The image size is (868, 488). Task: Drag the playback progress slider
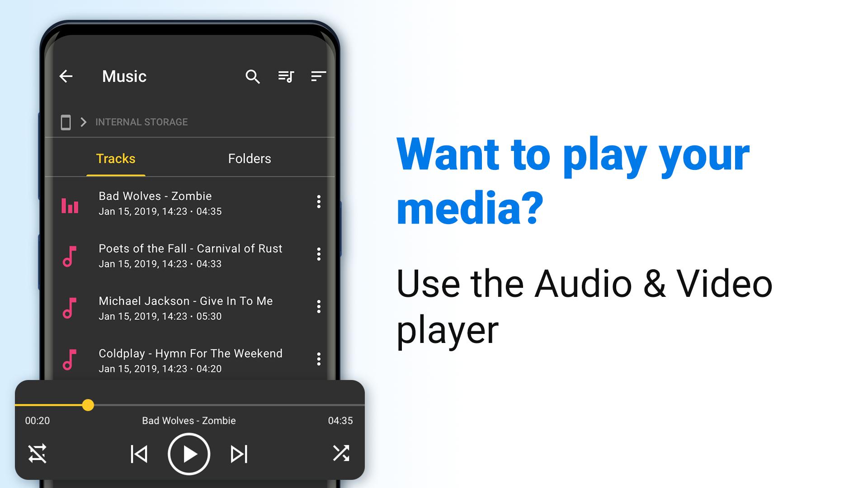click(x=89, y=405)
